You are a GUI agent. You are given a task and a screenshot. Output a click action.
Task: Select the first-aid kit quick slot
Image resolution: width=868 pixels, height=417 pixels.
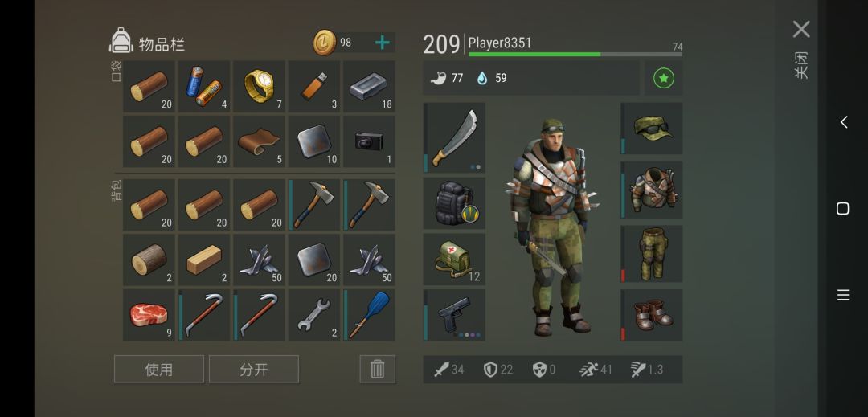(x=454, y=260)
